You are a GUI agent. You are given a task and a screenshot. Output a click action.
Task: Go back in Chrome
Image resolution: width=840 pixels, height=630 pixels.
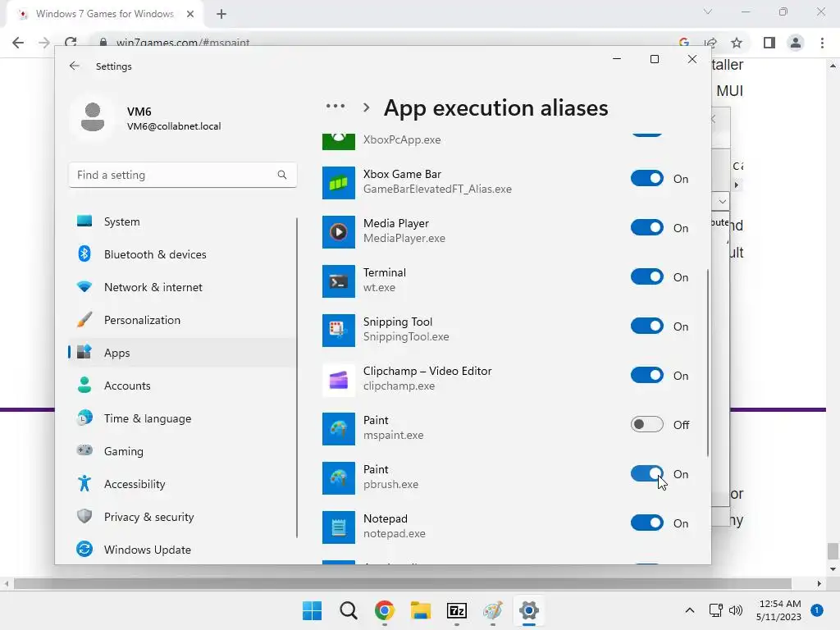click(x=18, y=43)
